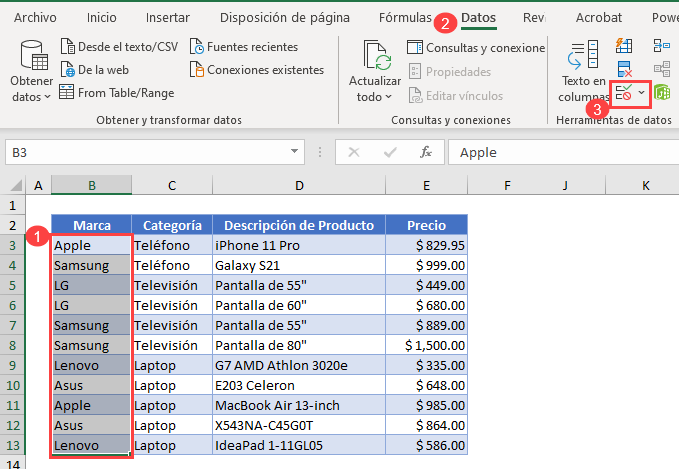Open the Obtener datos database icon
The image size is (679, 469).
(34, 55)
